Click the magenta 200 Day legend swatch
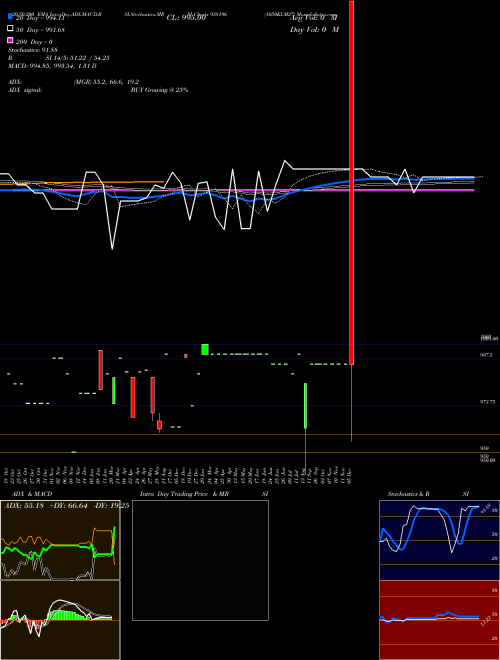Viewport: 500px width, 660px height. pyautogui.click(x=10, y=41)
